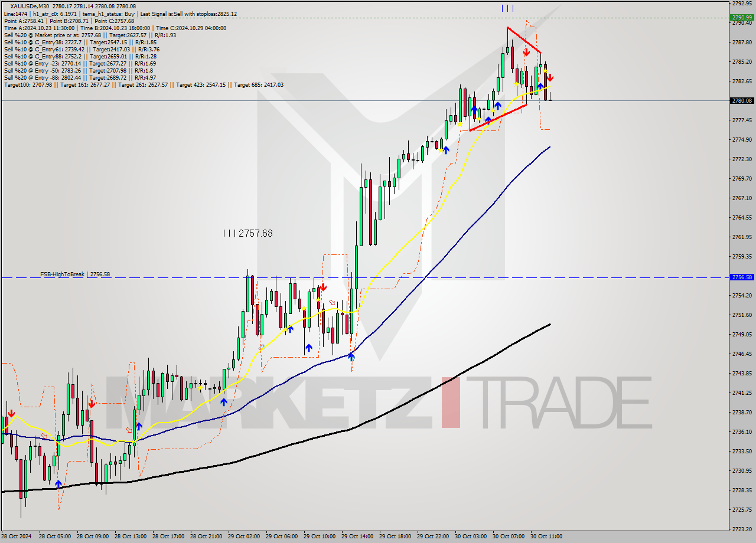Click the green 2790.99 price tag on the axis
The image size is (756, 543).
pyautogui.click(x=742, y=18)
